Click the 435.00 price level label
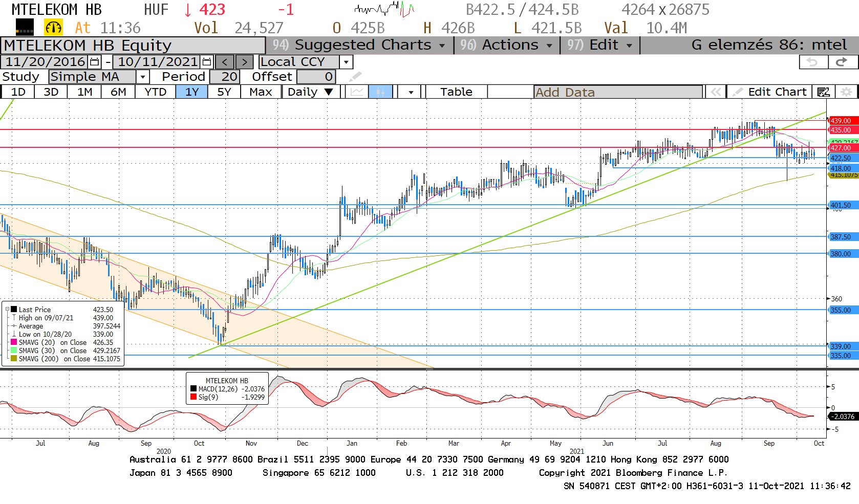 coord(842,130)
